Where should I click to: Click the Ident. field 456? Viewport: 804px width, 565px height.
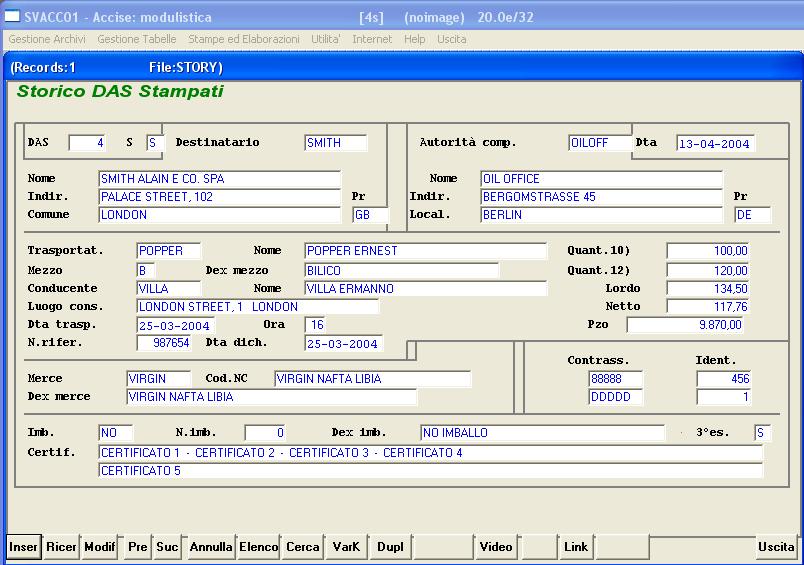point(723,379)
